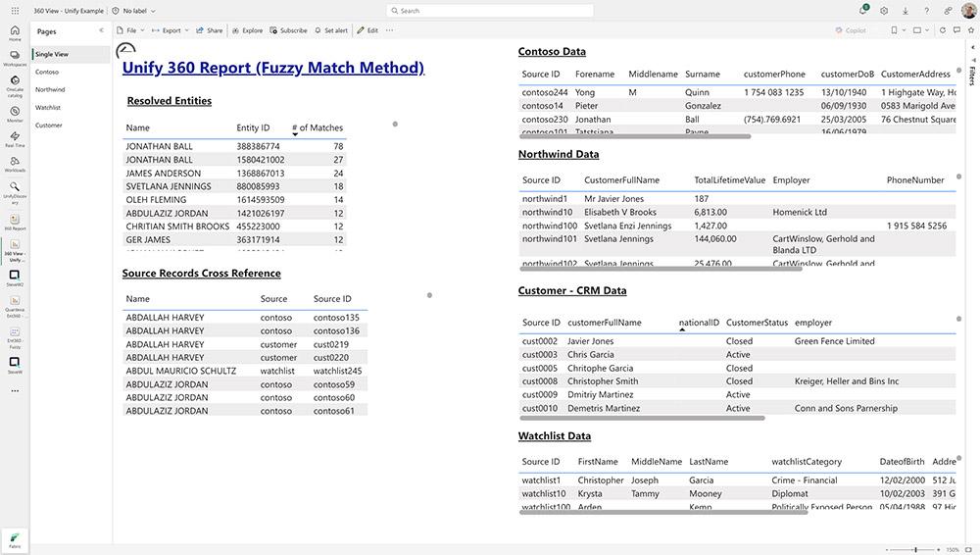
Task: Open the File menu dropdown
Action: (130, 30)
